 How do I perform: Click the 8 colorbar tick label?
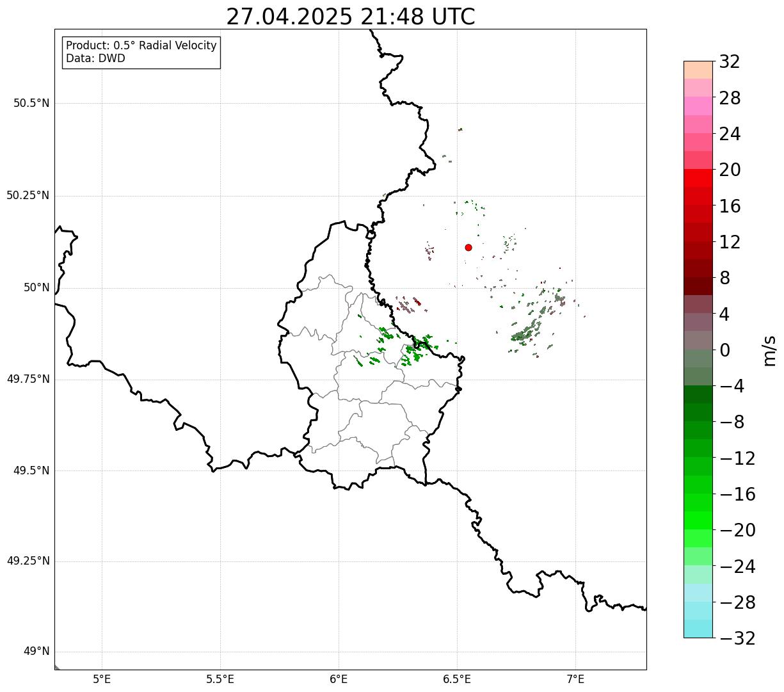[x=724, y=278]
